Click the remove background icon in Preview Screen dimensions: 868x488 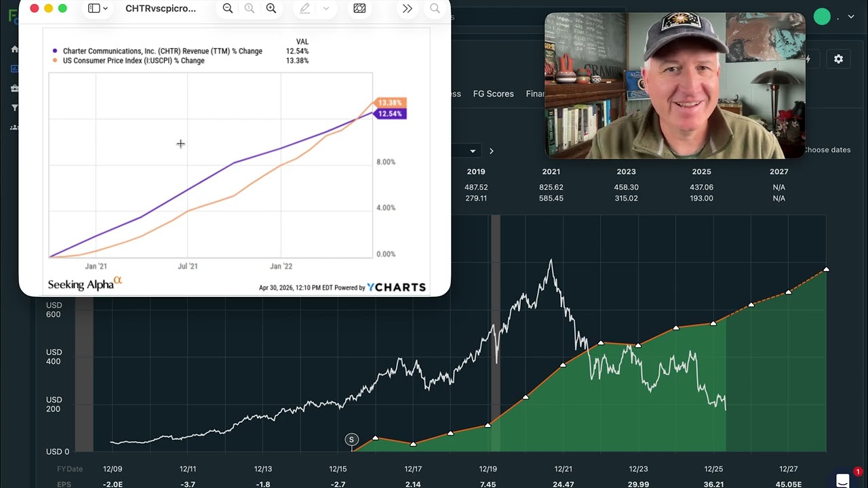click(x=359, y=8)
